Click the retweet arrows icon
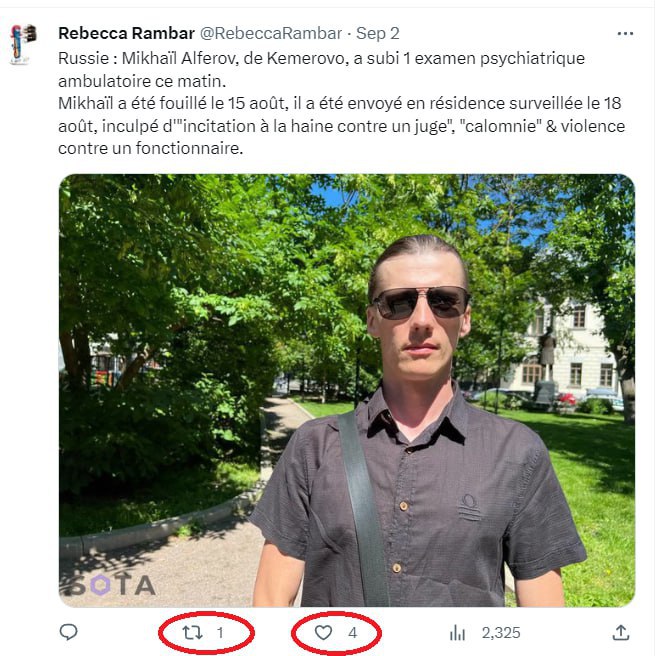The image size is (655, 656). [x=192, y=633]
